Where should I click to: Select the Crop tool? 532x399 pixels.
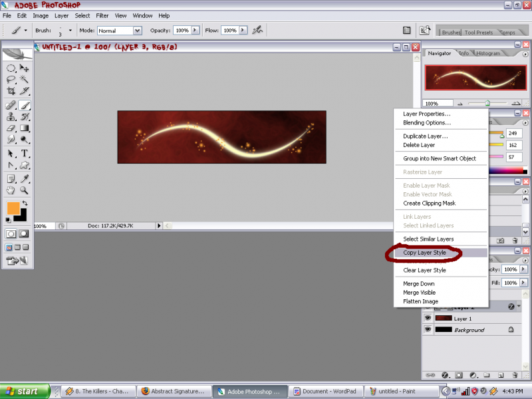(x=11, y=90)
